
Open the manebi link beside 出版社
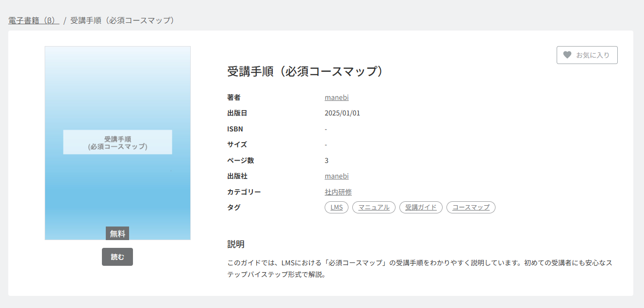(x=336, y=176)
